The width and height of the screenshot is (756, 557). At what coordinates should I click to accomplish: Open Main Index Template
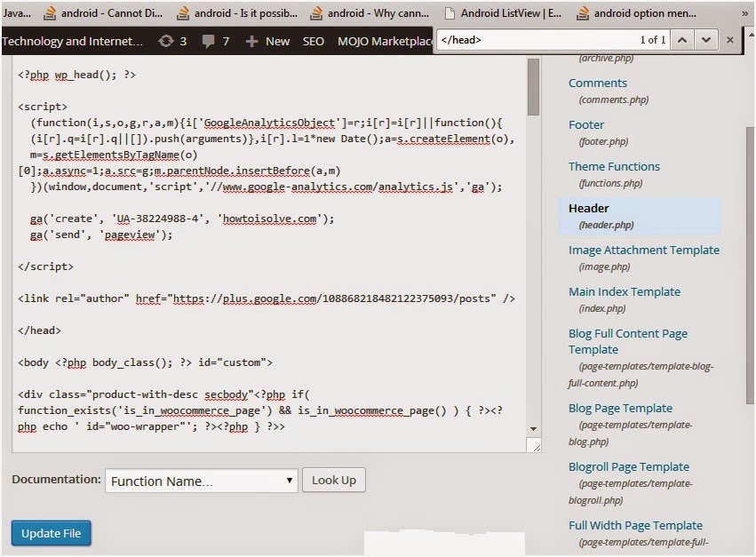(625, 291)
